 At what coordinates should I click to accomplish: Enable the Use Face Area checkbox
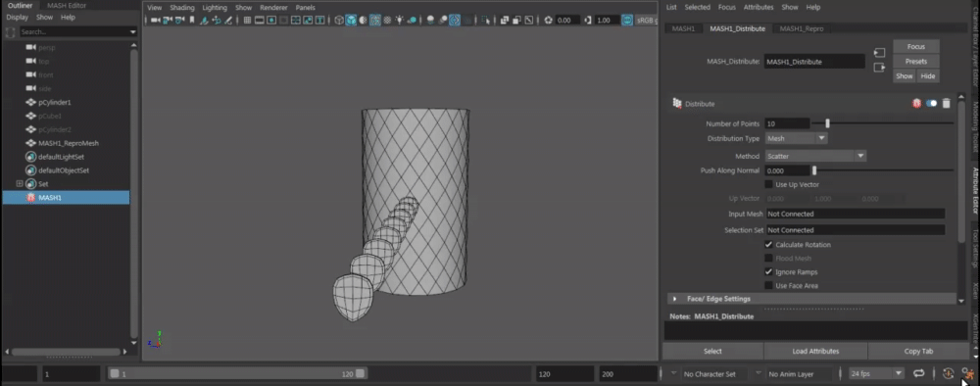(x=768, y=285)
